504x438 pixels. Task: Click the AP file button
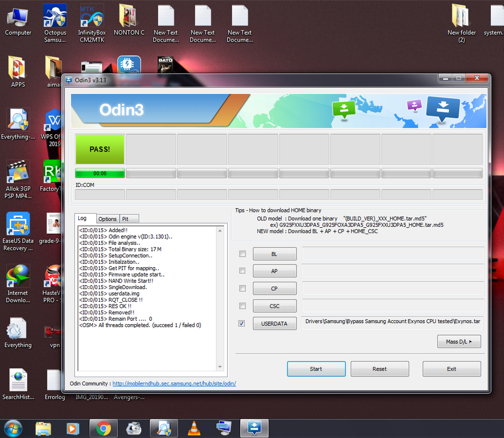click(275, 271)
